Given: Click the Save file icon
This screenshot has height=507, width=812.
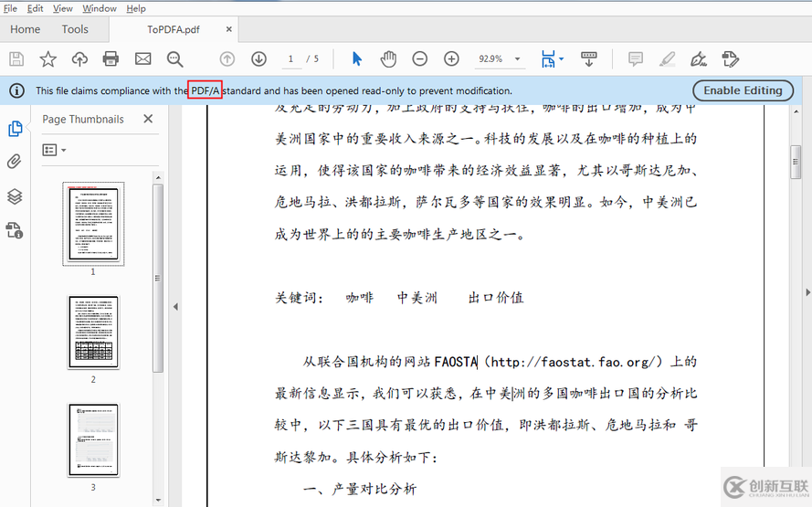Looking at the screenshot, I should point(16,59).
